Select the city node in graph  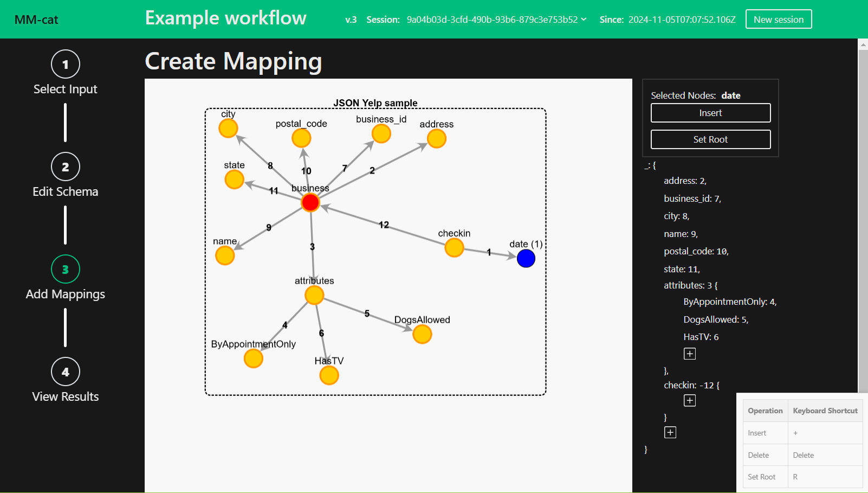(x=228, y=129)
